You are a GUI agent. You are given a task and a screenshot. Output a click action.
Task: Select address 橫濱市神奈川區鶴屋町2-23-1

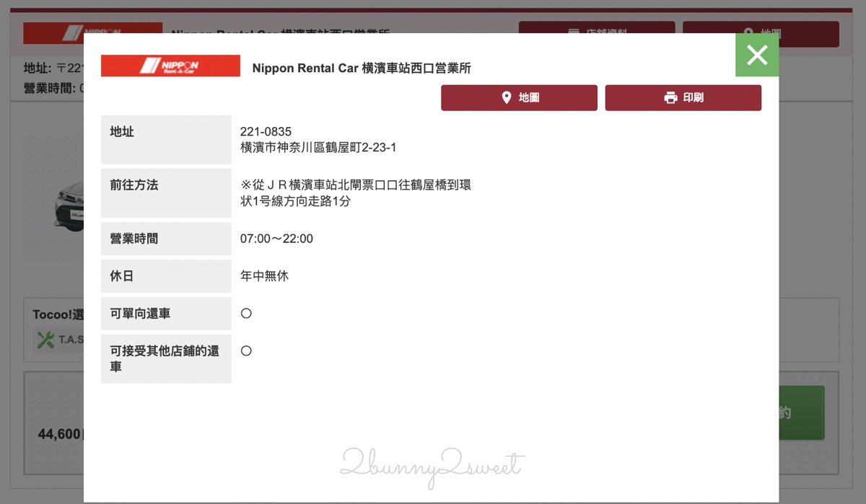point(318,148)
